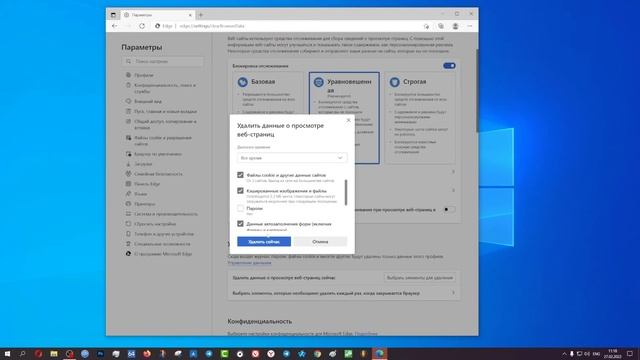Click Choose items to clear button

420,278
